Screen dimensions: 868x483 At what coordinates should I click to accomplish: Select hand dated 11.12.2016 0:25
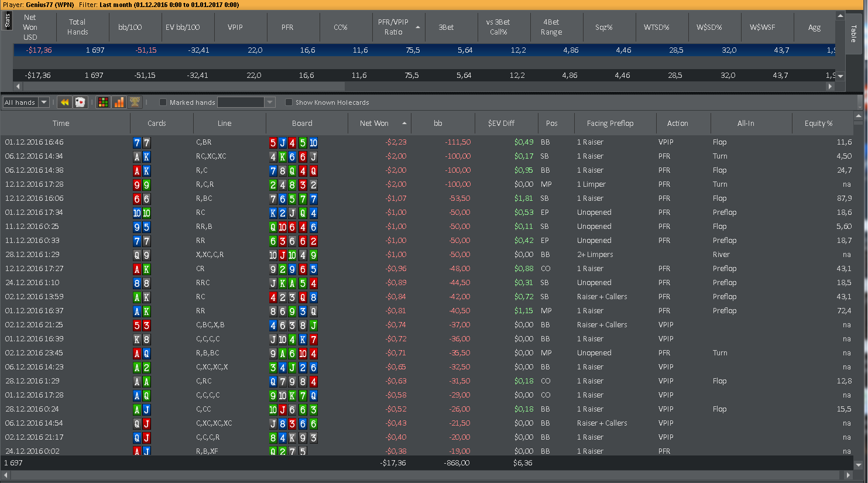427,227
